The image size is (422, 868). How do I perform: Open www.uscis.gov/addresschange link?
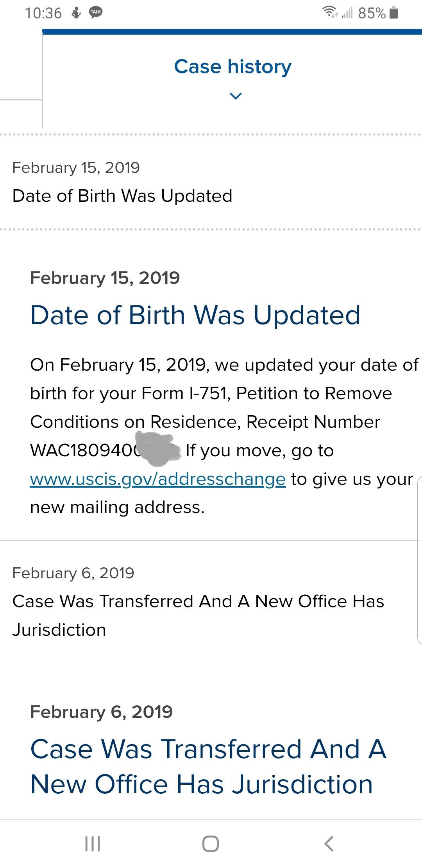(158, 479)
